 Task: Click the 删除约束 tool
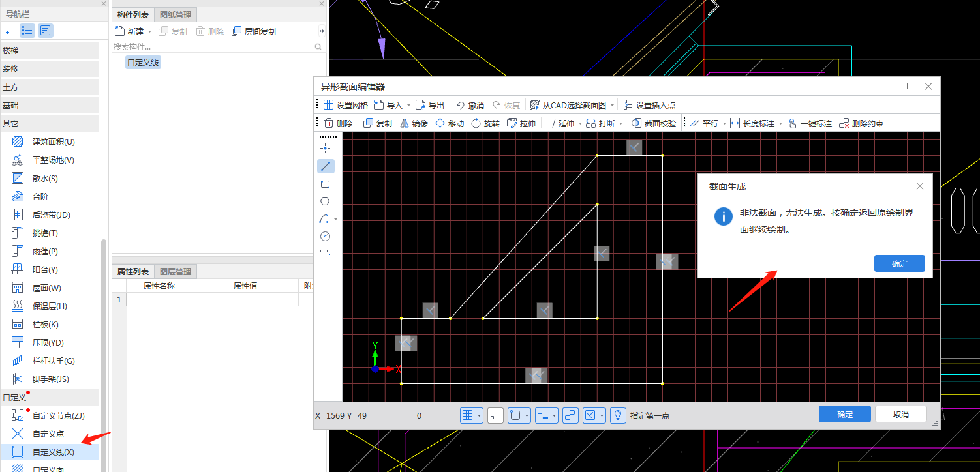pyautogui.click(x=861, y=123)
